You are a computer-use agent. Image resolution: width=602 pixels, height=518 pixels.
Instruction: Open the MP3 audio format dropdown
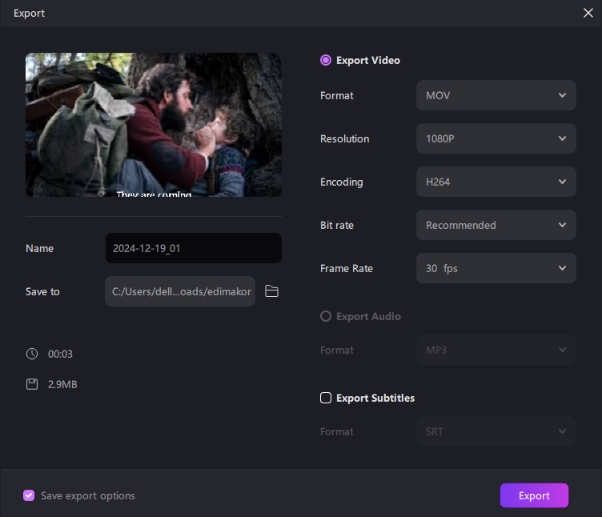pyautogui.click(x=495, y=350)
